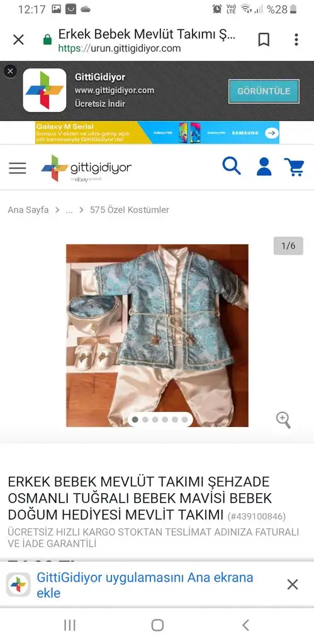Close the browser custom tab
314x644 pixels.
point(18,40)
